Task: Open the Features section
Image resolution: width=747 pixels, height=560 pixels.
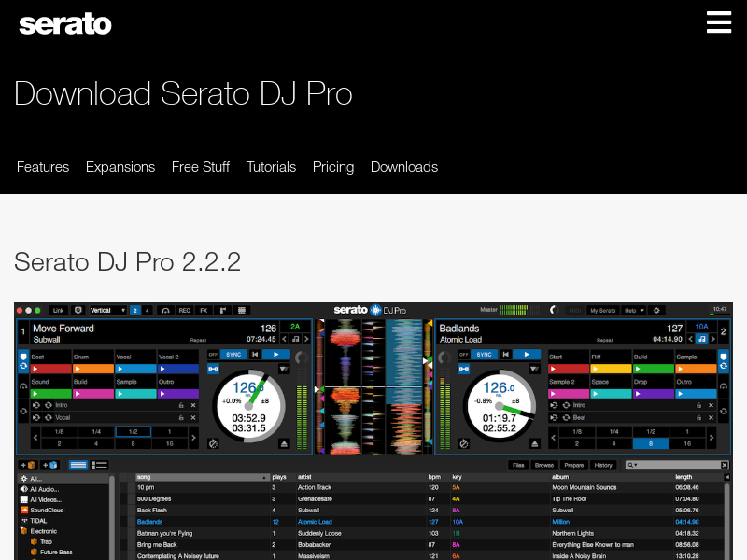Action: pyautogui.click(x=43, y=167)
